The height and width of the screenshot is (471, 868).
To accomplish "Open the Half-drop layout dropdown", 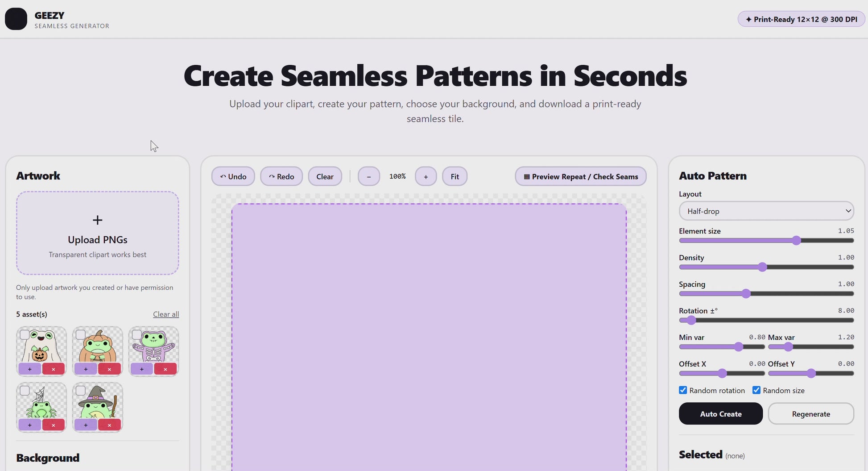I will pos(766,211).
